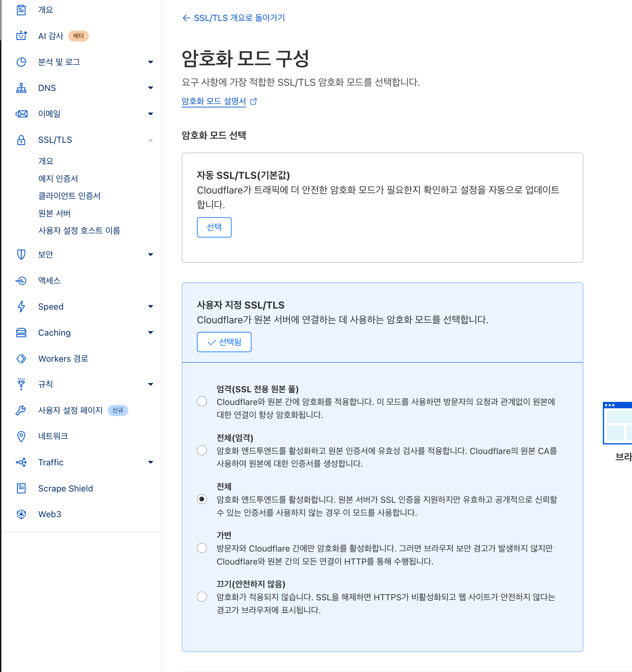The width and height of the screenshot is (632, 672).
Task: Click the 개요 clipboard icon at sidebar top
Action: pyautogui.click(x=21, y=10)
